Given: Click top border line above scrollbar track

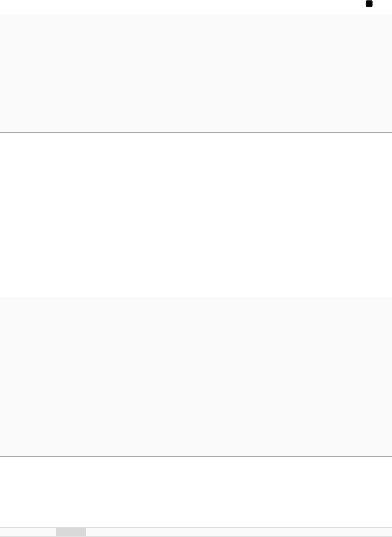Looking at the screenshot, I should click(x=196, y=527).
